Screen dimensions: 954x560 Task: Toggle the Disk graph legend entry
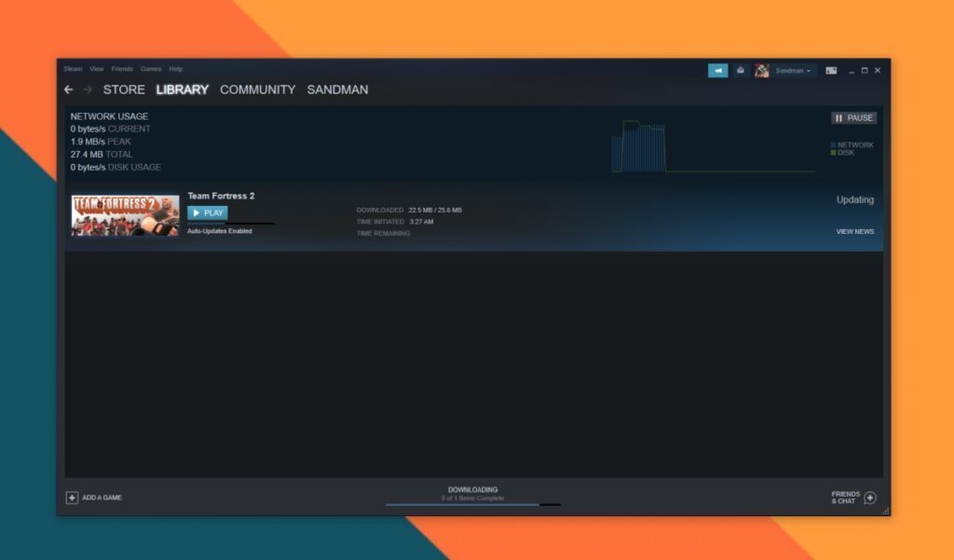pos(845,152)
